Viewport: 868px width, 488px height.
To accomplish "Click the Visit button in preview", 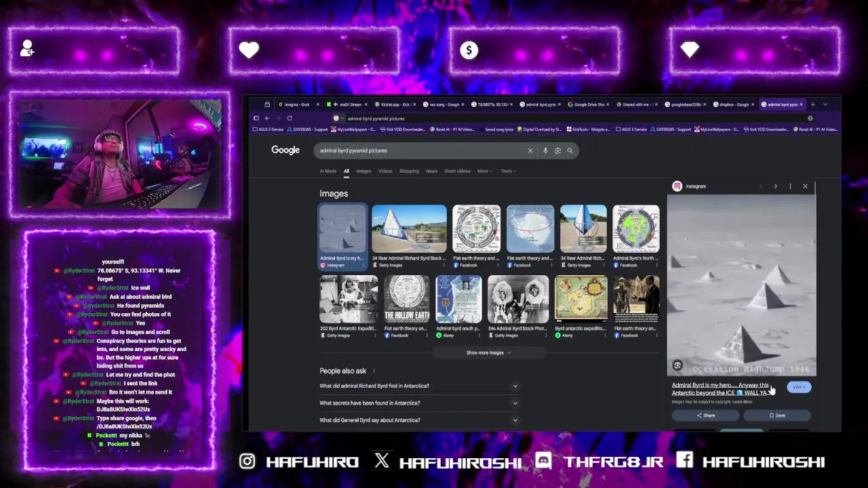I will pyautogui.click(x=799, y=387).
